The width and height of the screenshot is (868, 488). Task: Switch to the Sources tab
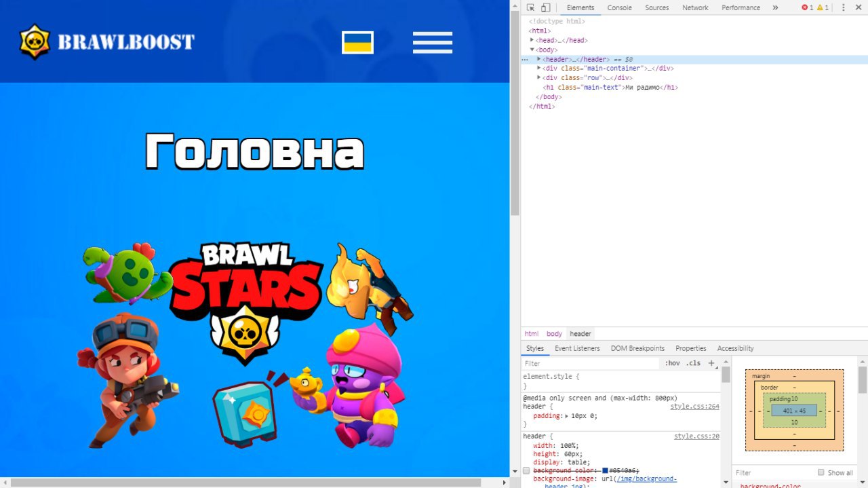point(656,7)
